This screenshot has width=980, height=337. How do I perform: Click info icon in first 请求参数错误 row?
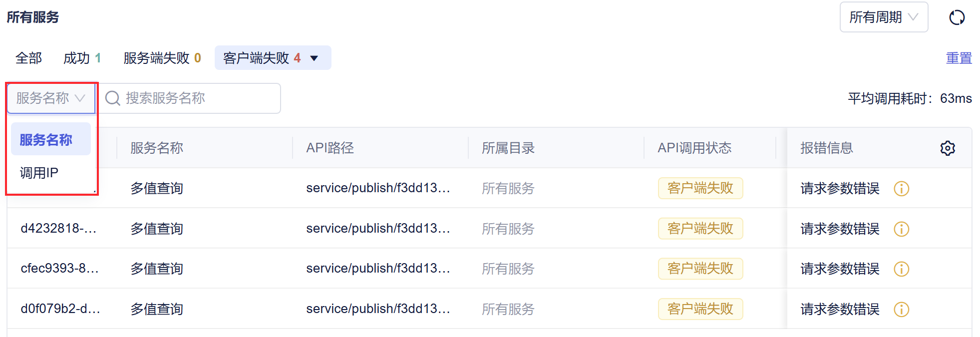pos(901,189)
